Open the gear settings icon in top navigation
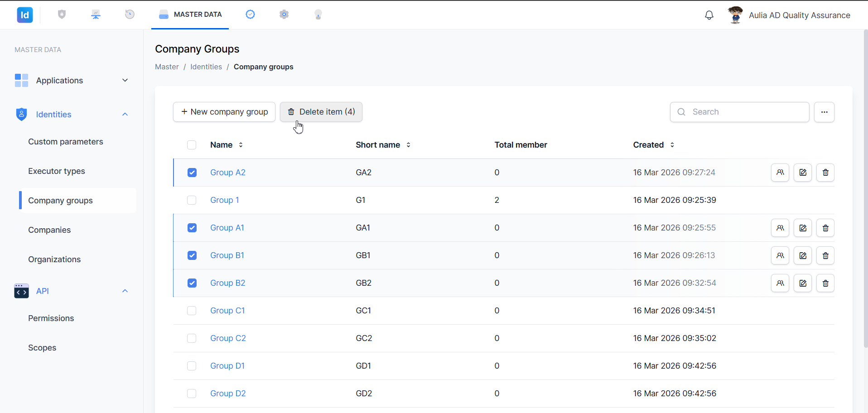 284,14
